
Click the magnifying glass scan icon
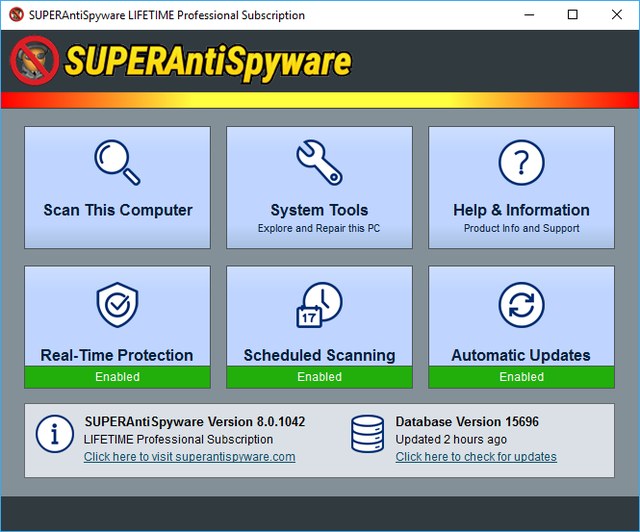pyautogui.click(x=117, y=162)
